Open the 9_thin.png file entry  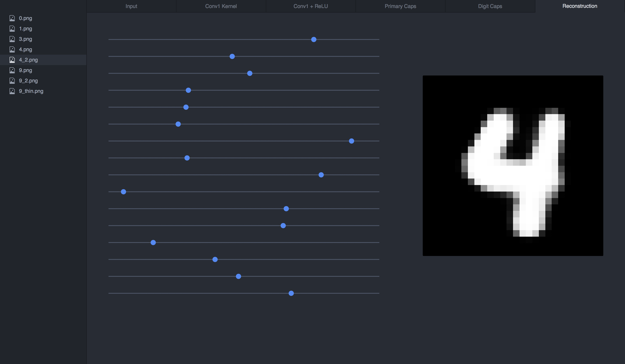31,91
